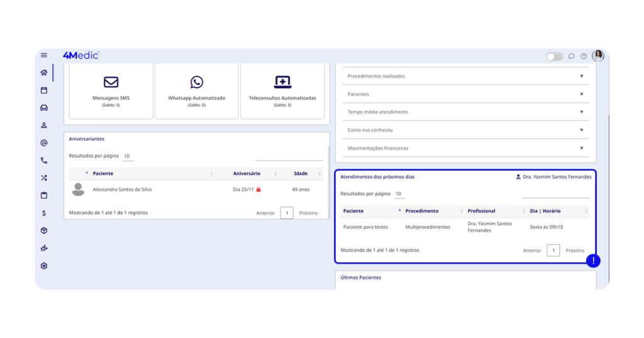
Task: Open the calendar agenda icon in sidebar
Action: tap(44, 90)
